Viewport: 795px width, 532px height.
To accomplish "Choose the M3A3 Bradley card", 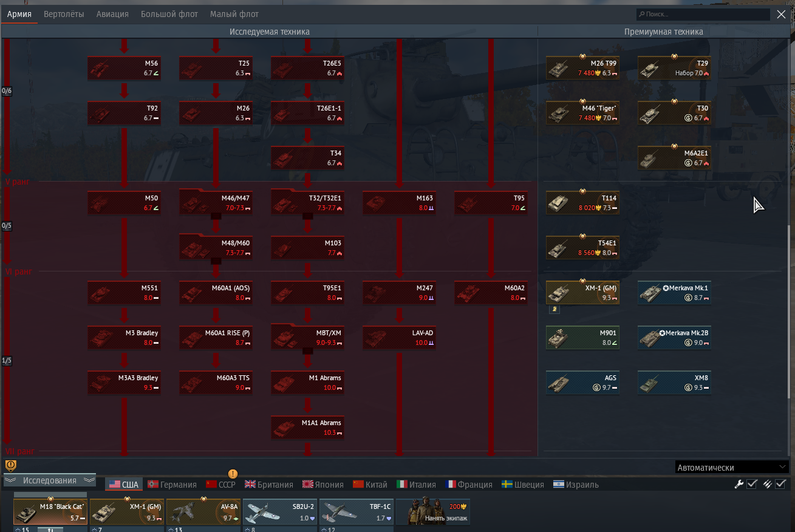I will pos(125,383).
